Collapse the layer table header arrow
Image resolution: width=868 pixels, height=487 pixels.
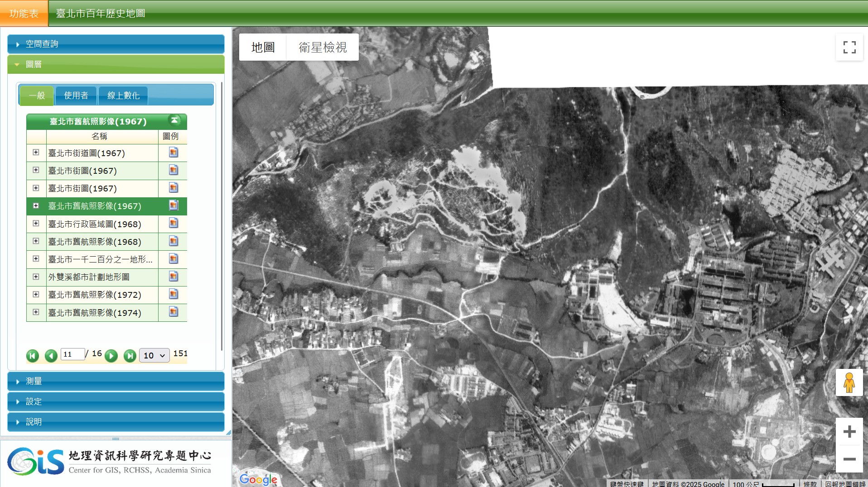click(174, 120)
